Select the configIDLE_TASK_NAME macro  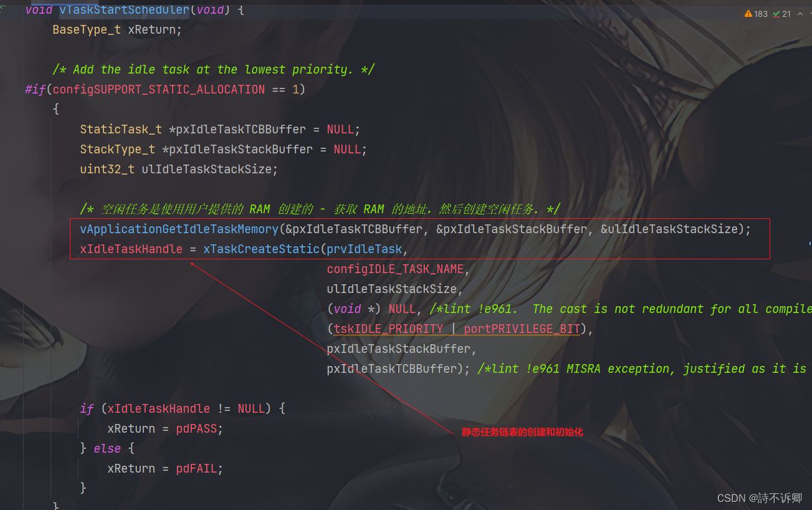pyautogui.click(x=395, y=269)
